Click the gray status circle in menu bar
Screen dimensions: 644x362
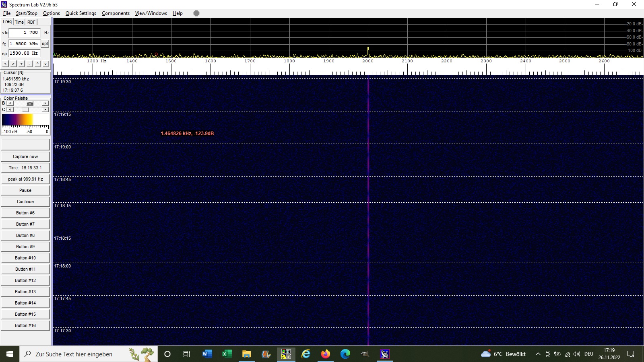click(196, 13)
